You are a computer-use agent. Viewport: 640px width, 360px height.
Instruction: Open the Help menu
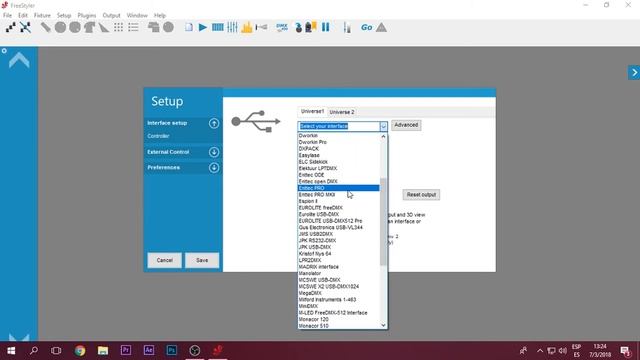(160, 15)
